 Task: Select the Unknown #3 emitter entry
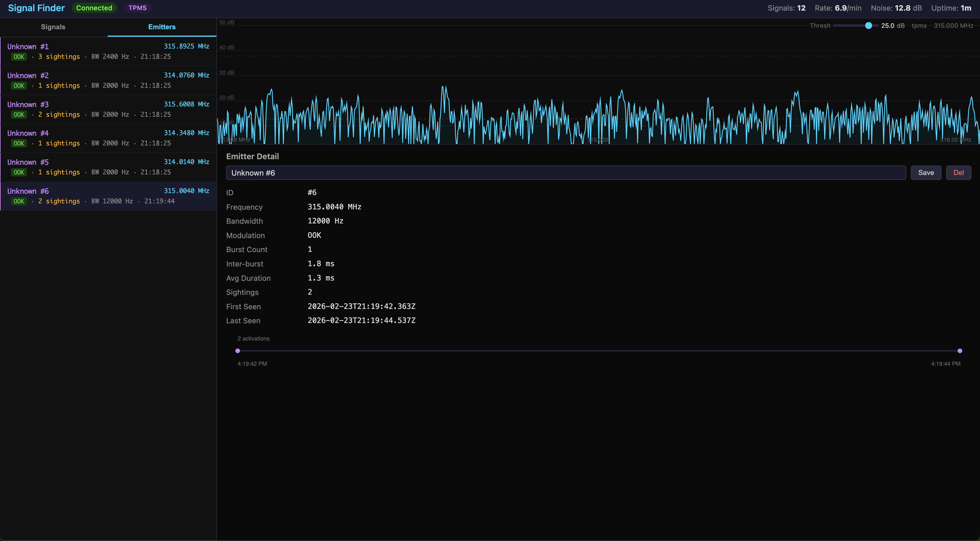(108, 109)
